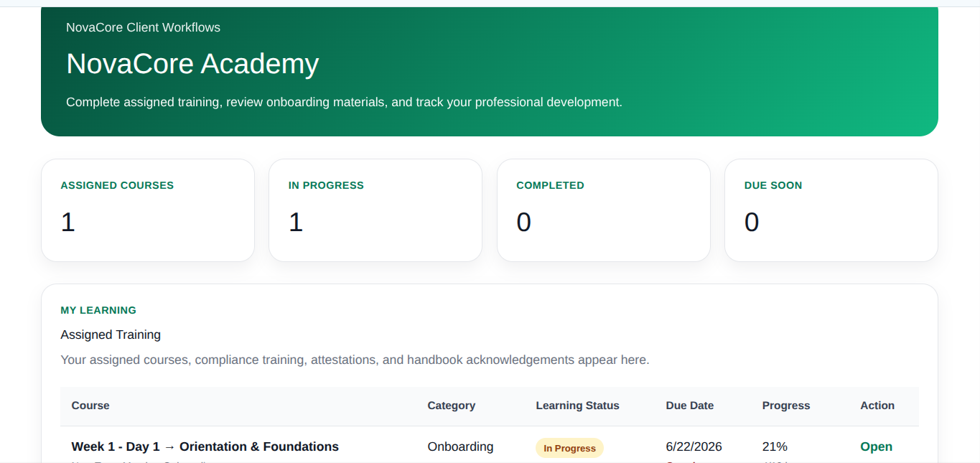
Task: Click the Category column header
Action: (x=451, y=406)
